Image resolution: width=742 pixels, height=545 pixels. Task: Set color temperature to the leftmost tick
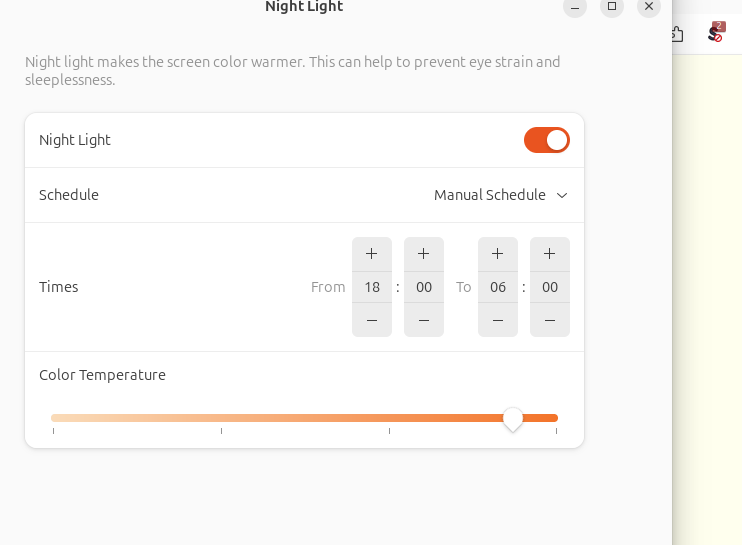click(53, 418)
